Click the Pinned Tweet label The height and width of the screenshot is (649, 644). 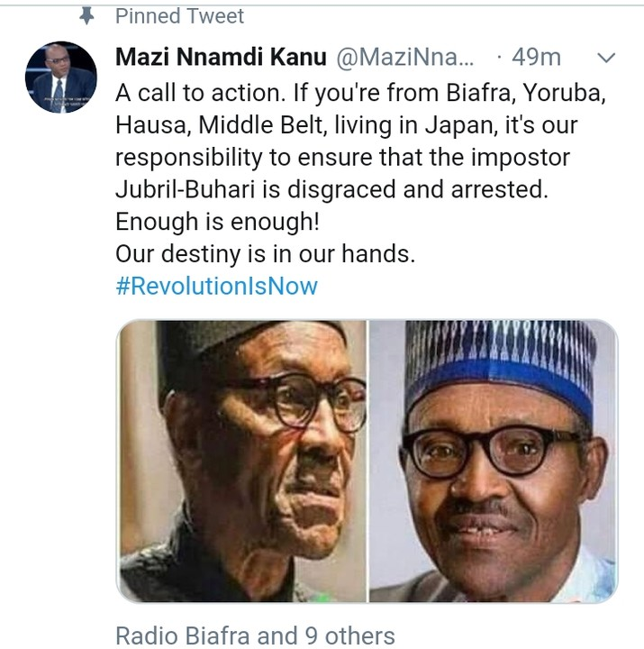click(x=179, y=15)
